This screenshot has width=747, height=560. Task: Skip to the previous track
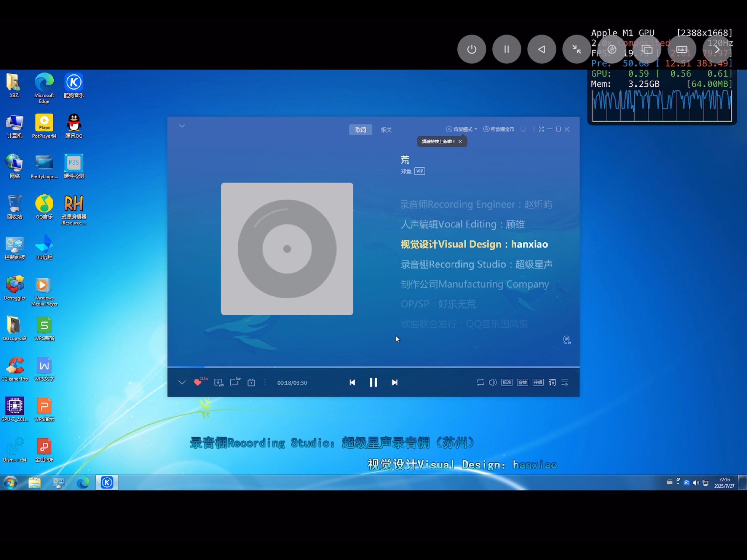click(352, 382)
